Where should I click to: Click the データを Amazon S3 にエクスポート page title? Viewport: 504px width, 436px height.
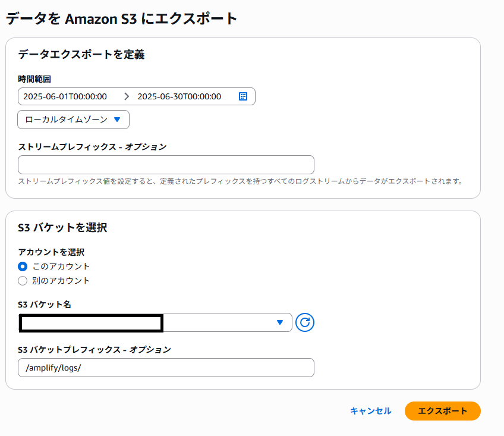(x=122, y=19)
